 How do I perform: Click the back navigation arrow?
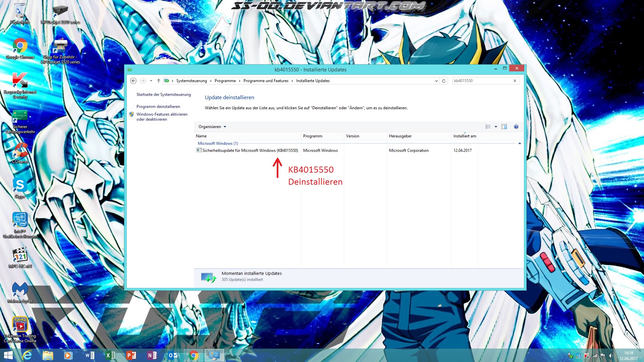[133, 81]
